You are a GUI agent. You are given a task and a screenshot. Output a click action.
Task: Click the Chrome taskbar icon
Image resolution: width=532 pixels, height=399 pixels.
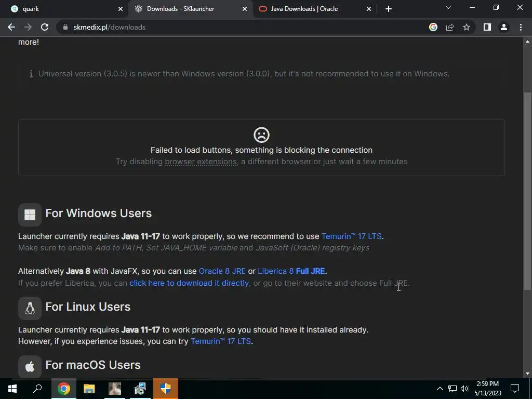pos(64,389)
